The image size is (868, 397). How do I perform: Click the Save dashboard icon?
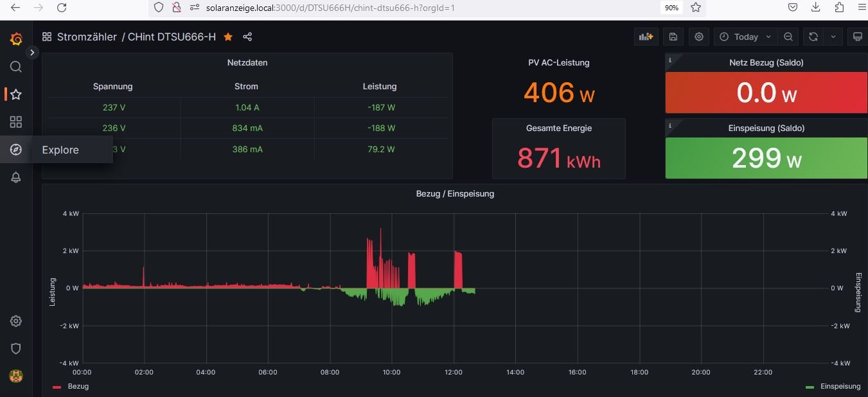[673, 37]
